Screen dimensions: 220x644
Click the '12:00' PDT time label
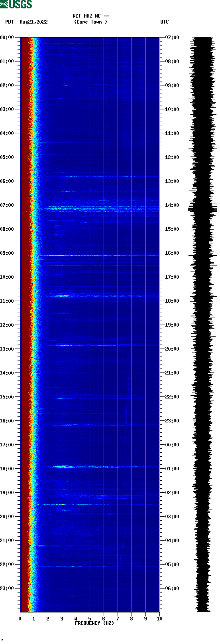coord(7,325)
